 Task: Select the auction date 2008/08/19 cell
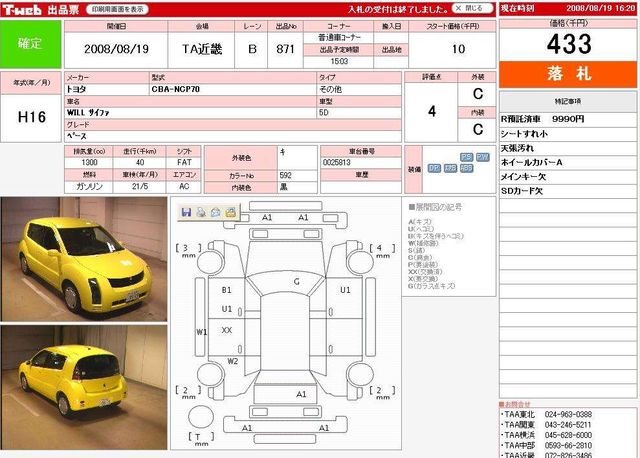[x=116, y=49]
